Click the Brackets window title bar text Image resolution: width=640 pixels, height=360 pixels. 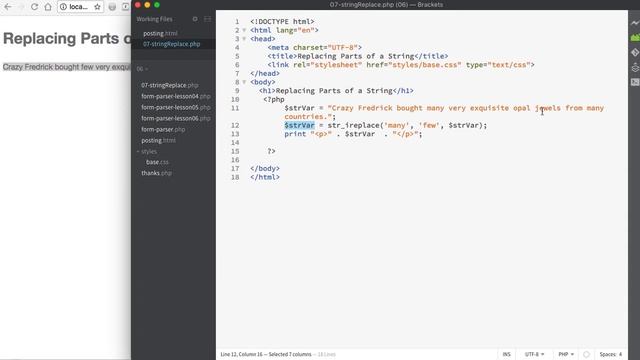click(x=386, y=5)
